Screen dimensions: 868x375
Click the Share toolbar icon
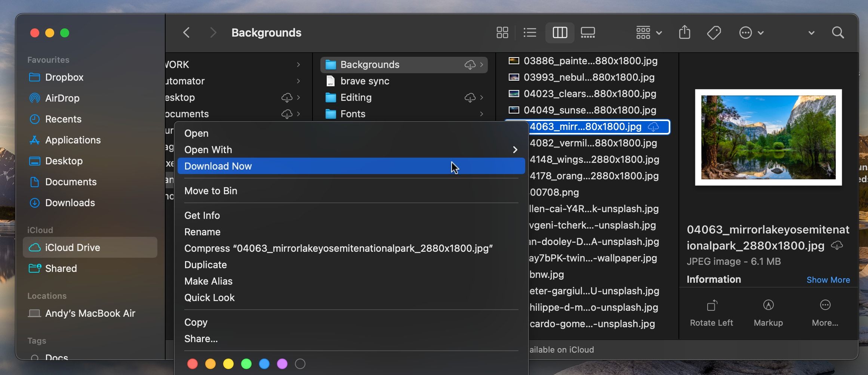(684, 32)
